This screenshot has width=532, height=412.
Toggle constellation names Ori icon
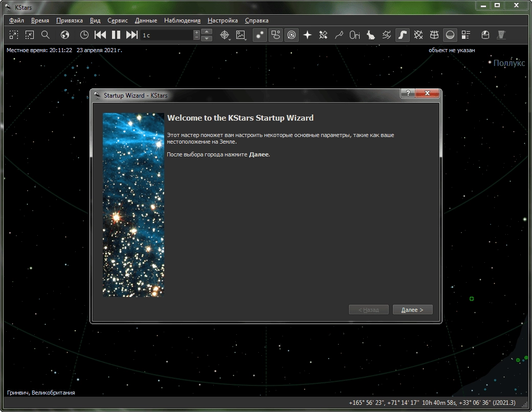[x=354, y=35]
